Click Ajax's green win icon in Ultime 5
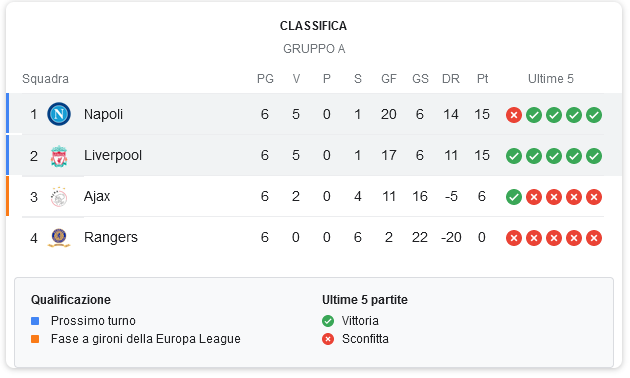This screenshot has height=378, width=630. 514,197
